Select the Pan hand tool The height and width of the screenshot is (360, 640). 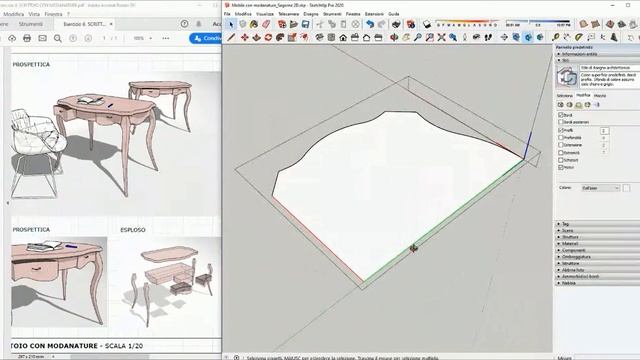point(406,38)
